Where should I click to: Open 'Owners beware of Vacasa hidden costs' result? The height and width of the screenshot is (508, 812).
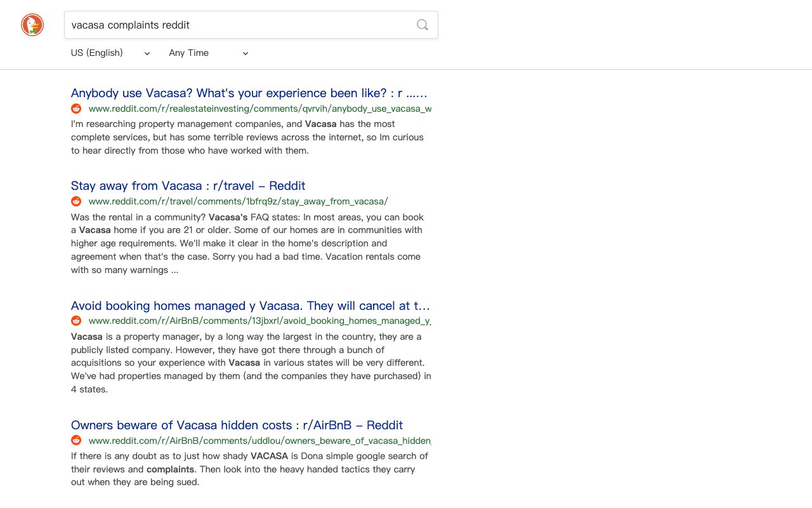click(x=237, y=425)
